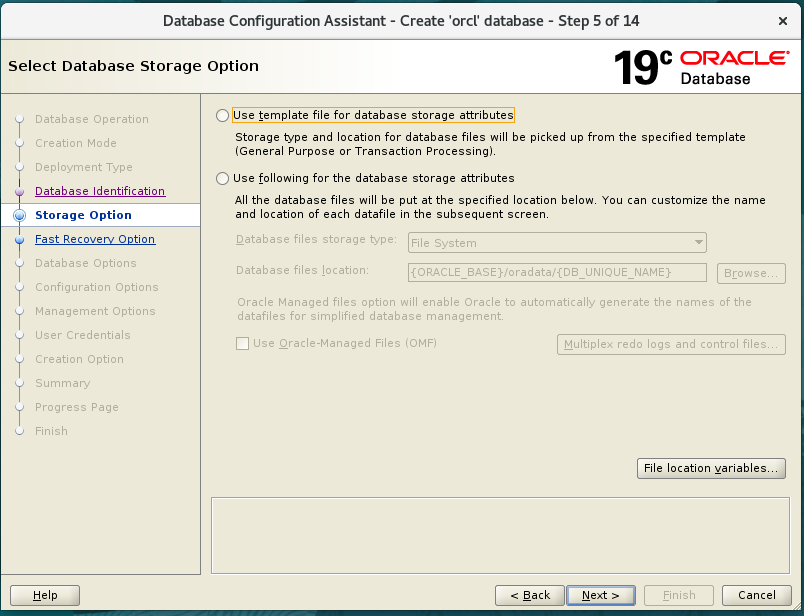
Task: Click the Progress Page step
Action: point(76,407)
